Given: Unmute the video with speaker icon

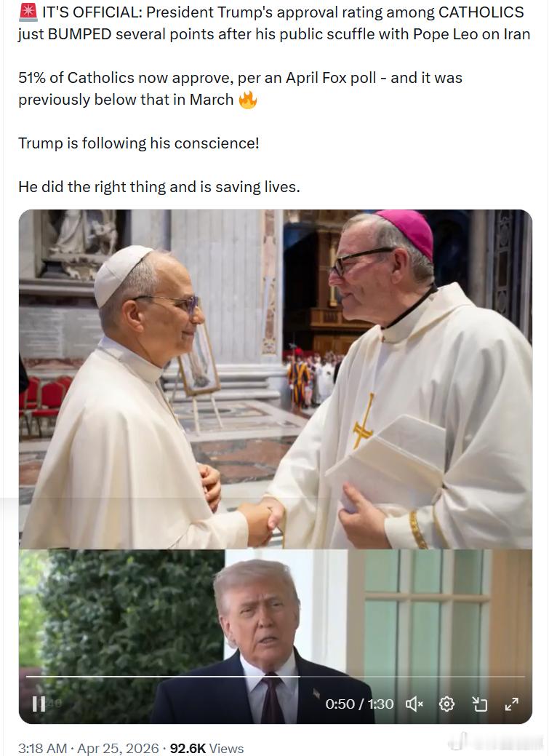Looking at the screenshot, I should pos(414,704).
